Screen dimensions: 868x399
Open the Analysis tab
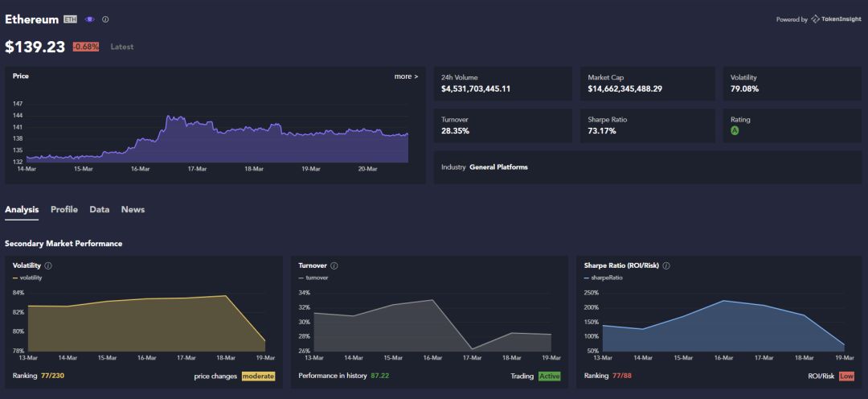(22, 209)
